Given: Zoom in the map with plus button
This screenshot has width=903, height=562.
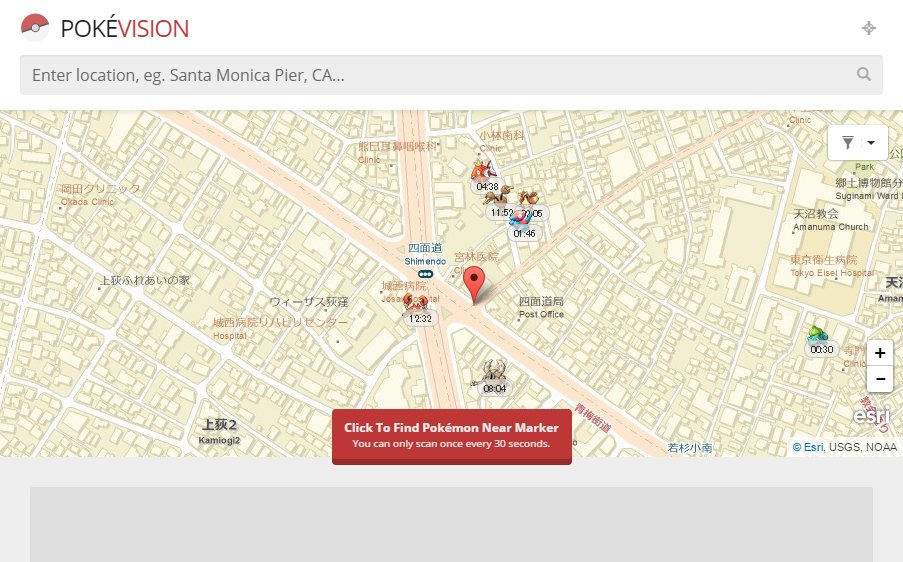Looking at the screenshot, I should (x=879, y=353).
